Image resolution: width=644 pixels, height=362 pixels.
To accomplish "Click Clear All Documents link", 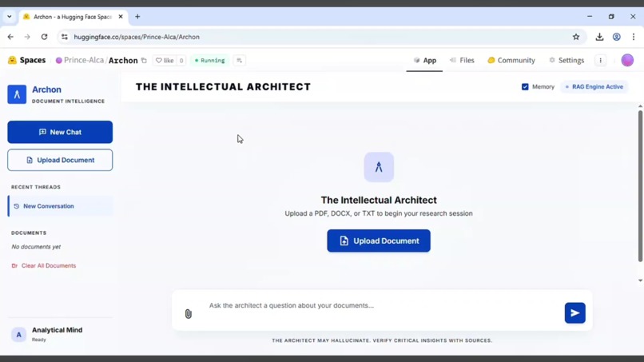I will 43,265.
